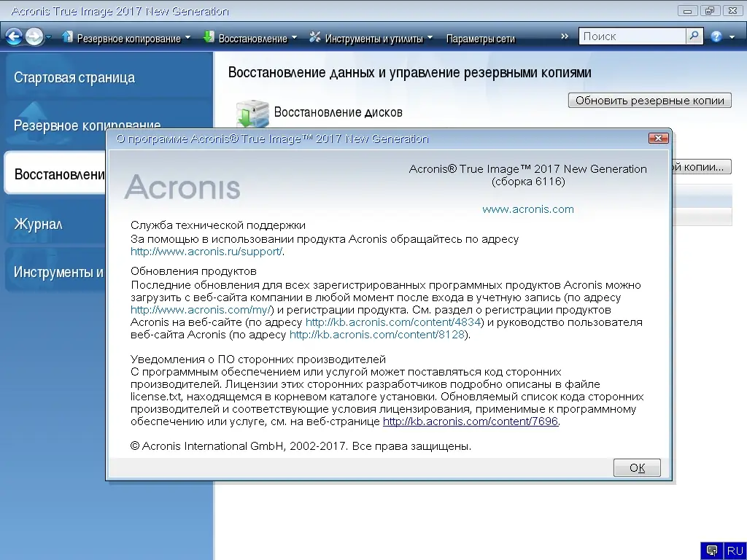Click the partially hidden 'копии...' button
This screenshot has width=747, height=560.
pyautogui.click(x=701, y=167)
